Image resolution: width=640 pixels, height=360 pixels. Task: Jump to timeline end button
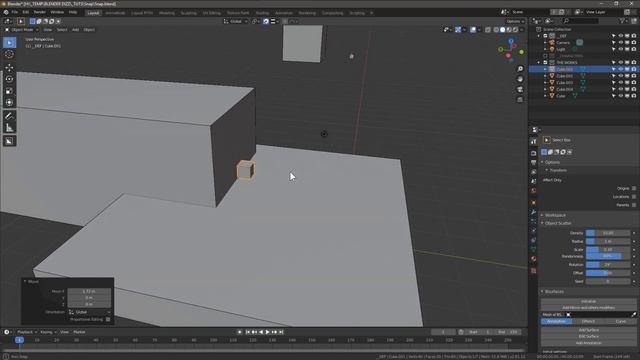coord(281,332)
